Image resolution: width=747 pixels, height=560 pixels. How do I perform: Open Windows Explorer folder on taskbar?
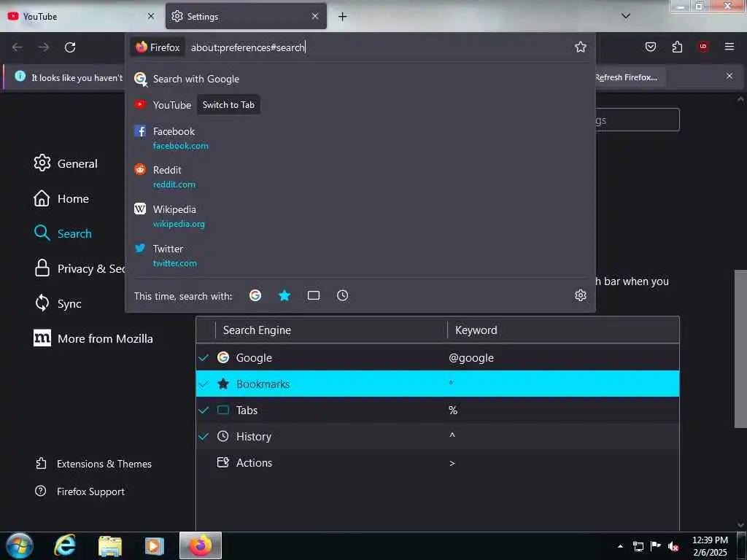pyautogui.click(x=110, y=545)
